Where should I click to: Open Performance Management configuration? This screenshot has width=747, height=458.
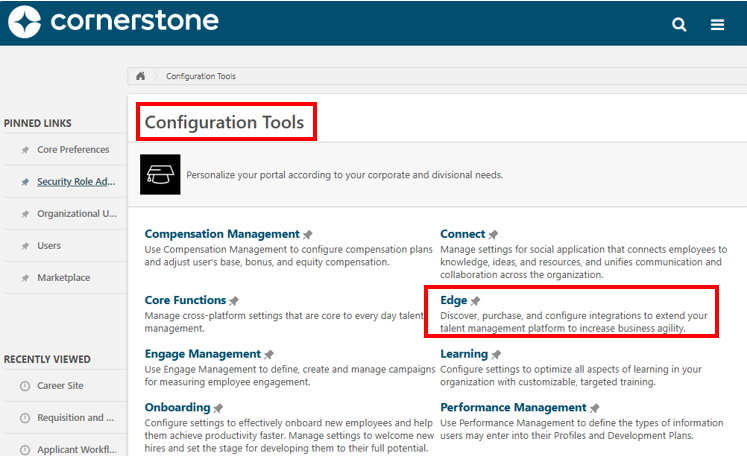click(x=513, y=407)
